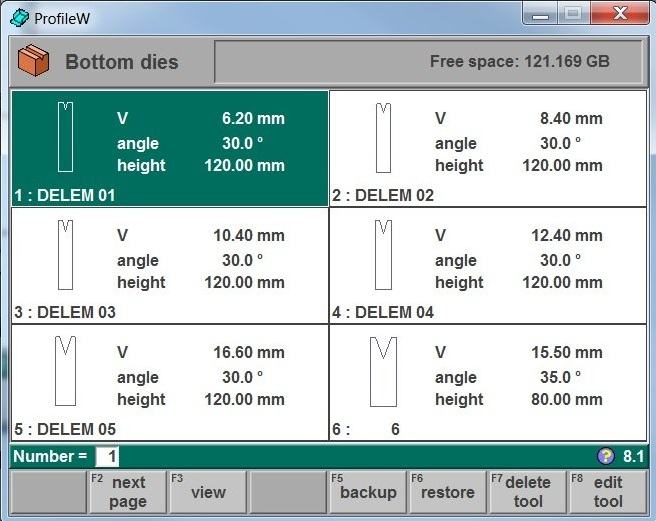Minimize the ProfileW window
This screenshot has height=521, width=656.
pos(542,15)
